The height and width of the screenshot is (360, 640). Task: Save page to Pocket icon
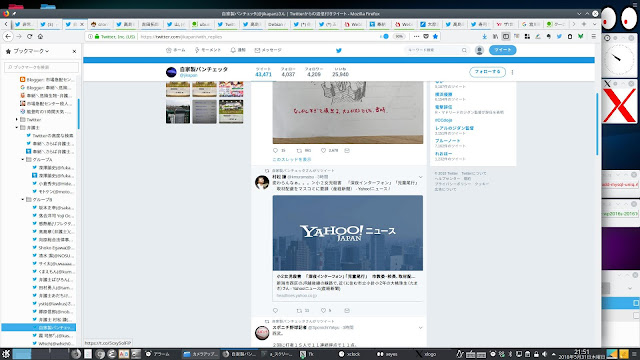pyautogui.click(x=426, y=36)
